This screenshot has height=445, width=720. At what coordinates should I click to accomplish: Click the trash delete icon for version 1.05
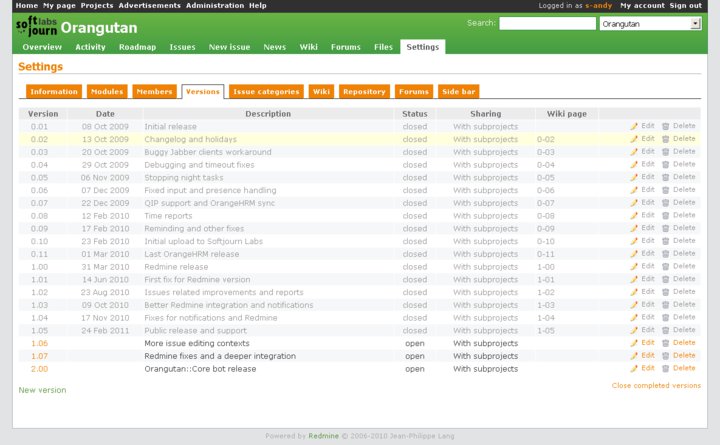tap(665, 330)
